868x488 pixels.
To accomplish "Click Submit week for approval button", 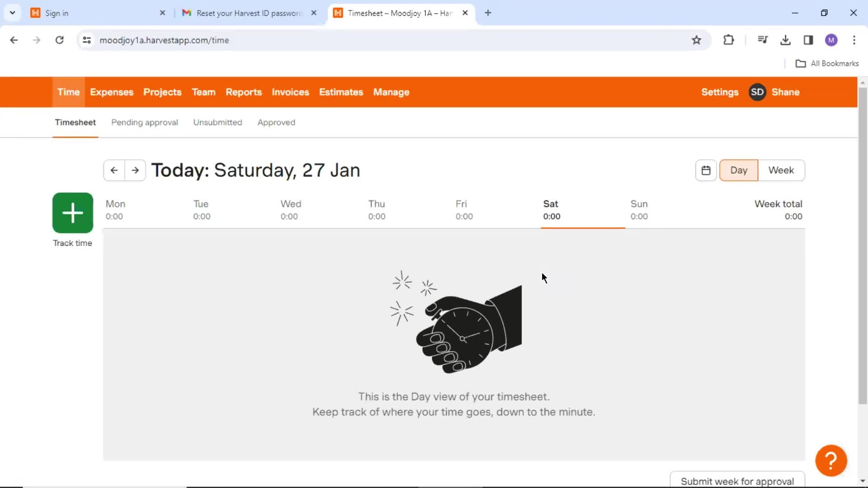I will click(737, 481).
